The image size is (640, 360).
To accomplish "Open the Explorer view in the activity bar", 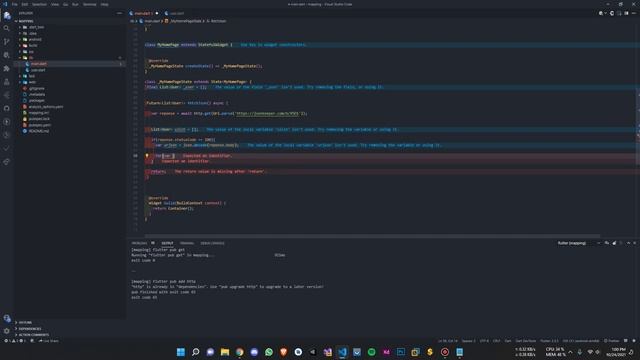I will [7, 16].
